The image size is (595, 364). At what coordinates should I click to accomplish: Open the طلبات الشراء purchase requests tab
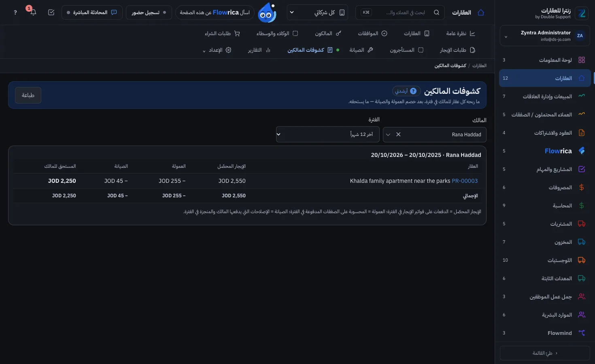click(222, 34)
